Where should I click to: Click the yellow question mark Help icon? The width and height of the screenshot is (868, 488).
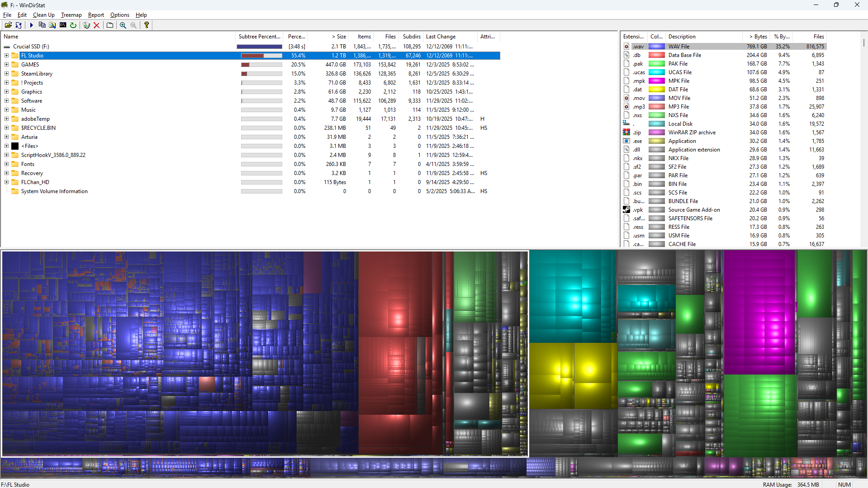coord(147,25)
